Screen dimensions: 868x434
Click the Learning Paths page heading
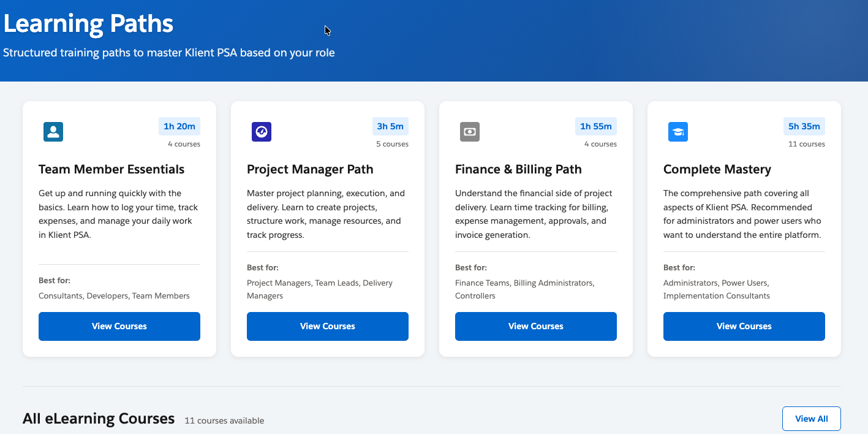(88, 24)
